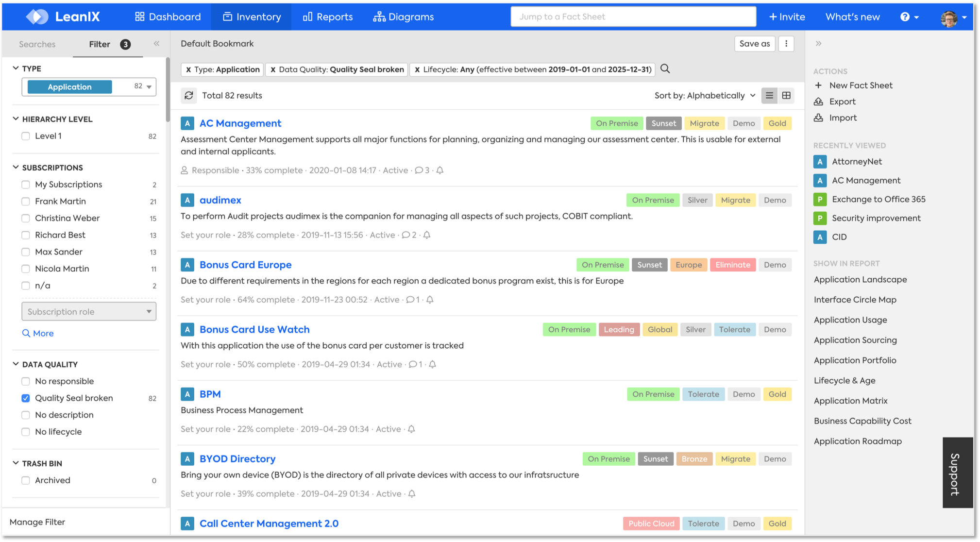
Task: Check the No responsible checkbox
Action: (26, 381)
